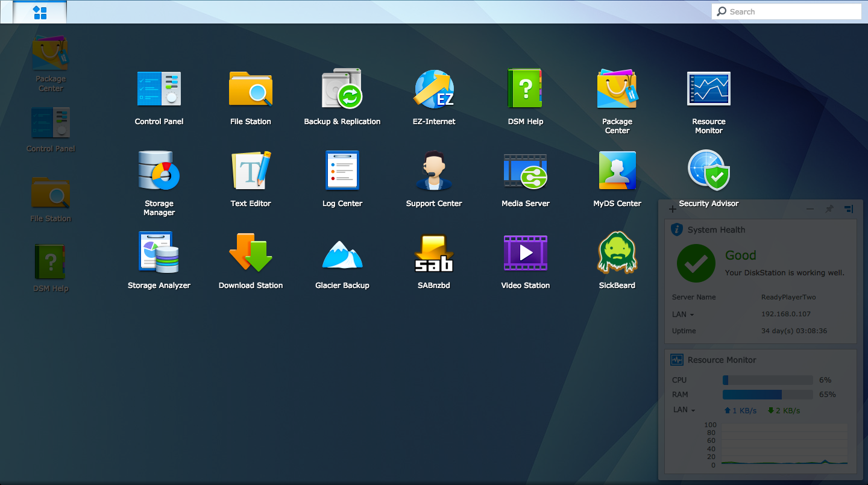Image resolution: width=868 pixels, height=485 pixels.
Task: Open Security Advisor
Action: pyautogui.click(x=709, y=171)
